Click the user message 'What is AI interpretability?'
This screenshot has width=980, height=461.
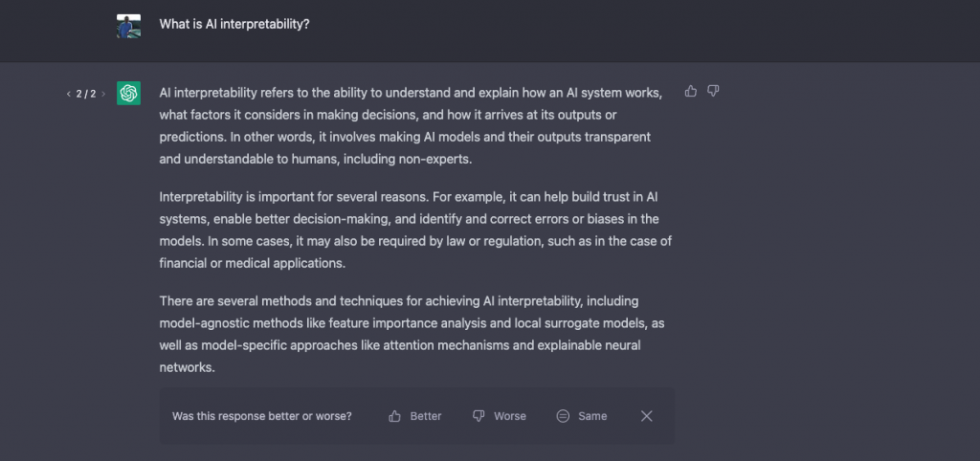(234, 24)
